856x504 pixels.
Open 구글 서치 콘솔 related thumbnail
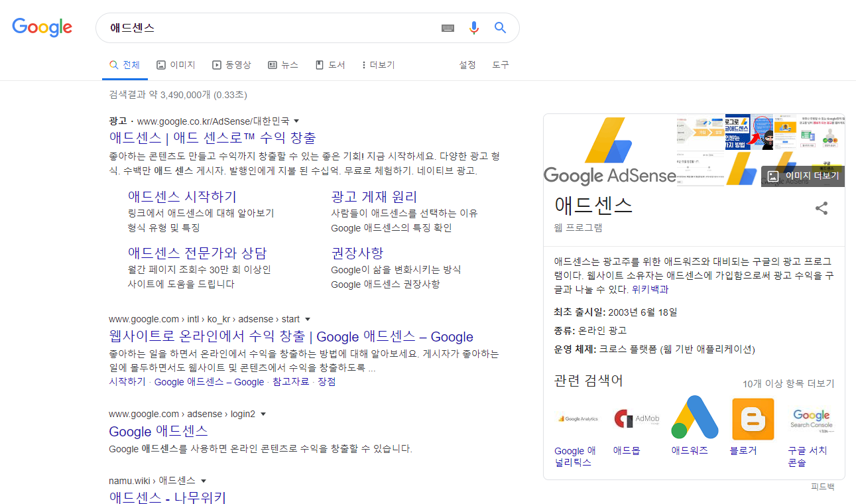tap(811, 418)
